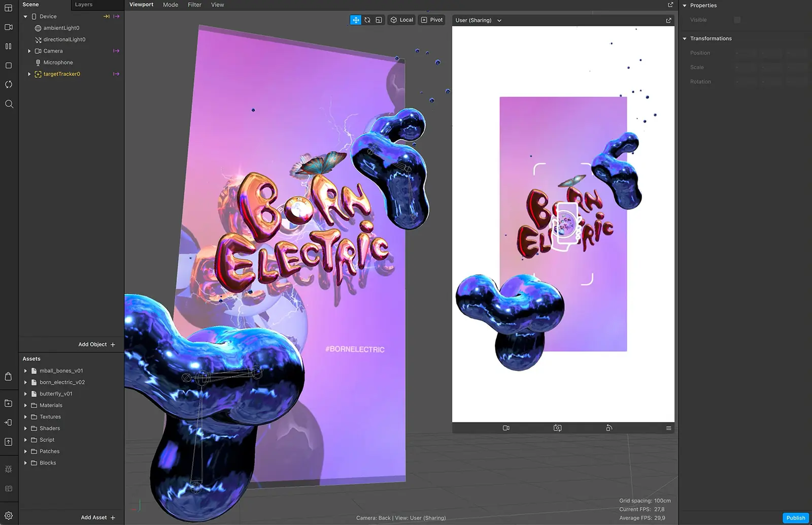Rotate the simulator device
The width and height of the screenshot is (812, 525).
[609, 428]
